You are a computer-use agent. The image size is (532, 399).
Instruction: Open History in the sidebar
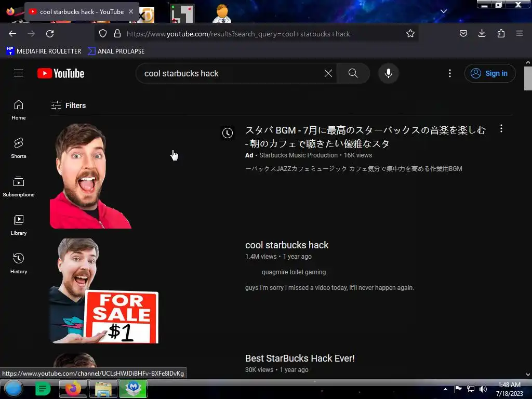(x=19, y=263)
